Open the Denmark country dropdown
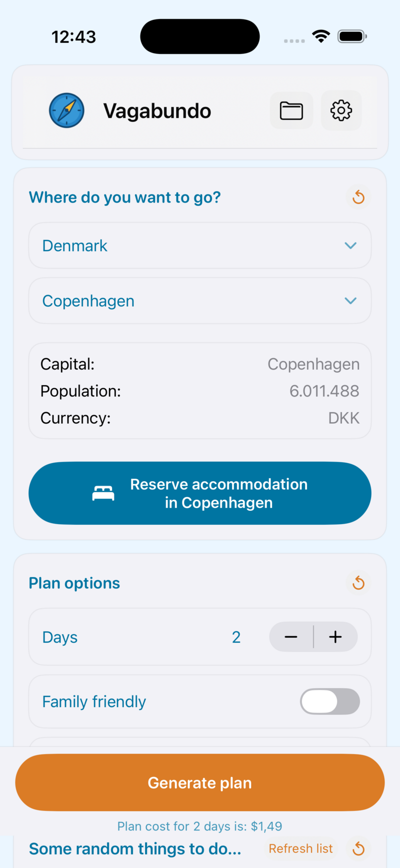The height and width of the screenshot is (868, 400). (x=199, y=246)
